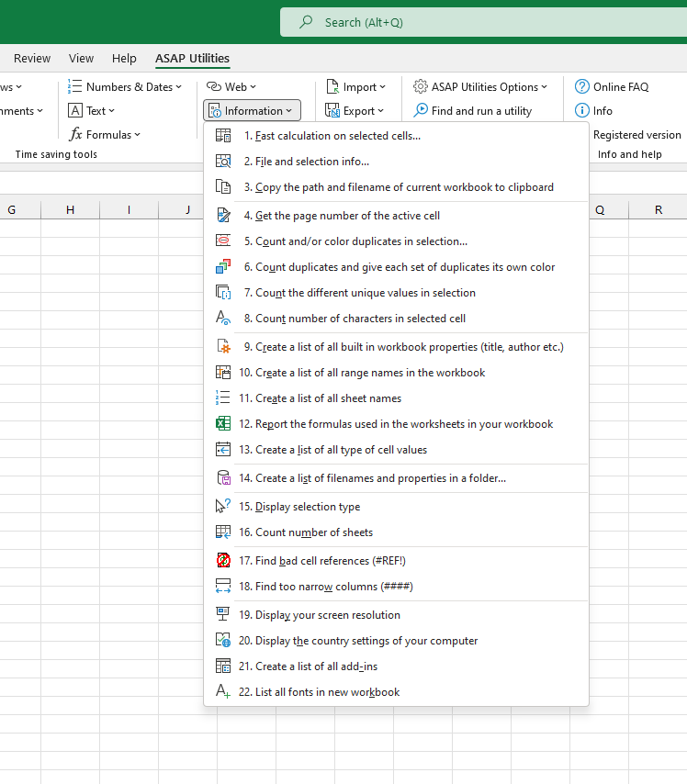Viewport: 687px width, 784px height.
Task: Switch to the View tab
Action: [x=81, y=59]
